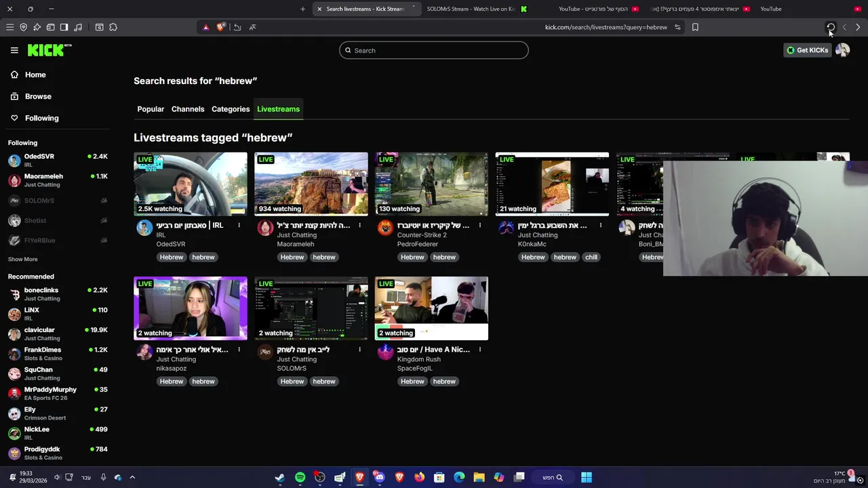The height and width of the screenshot is (488, 868).
Task: Open options menu for PedroFederer stream card
Action: click(x=479, y=225)
